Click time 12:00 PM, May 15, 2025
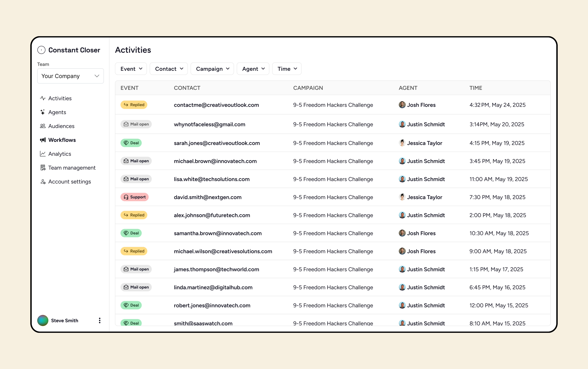Viewport: 588px width, 369px height. [499, 306]
